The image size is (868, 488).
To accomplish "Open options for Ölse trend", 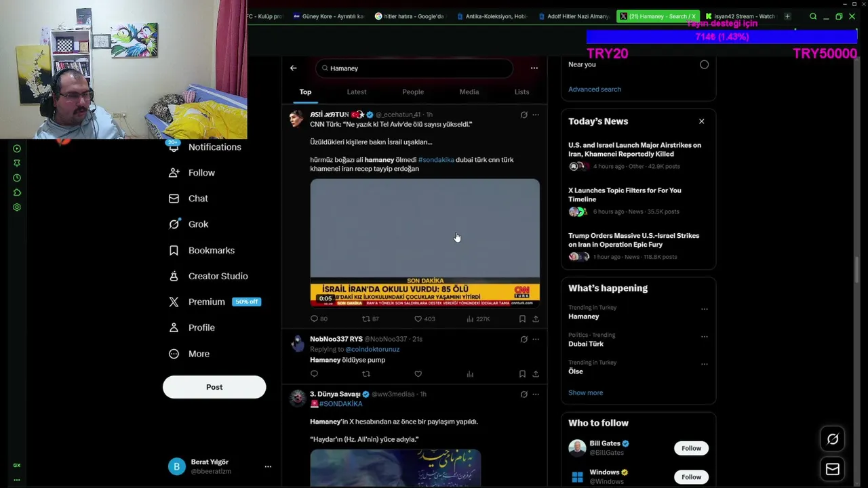I will [704, 364].
